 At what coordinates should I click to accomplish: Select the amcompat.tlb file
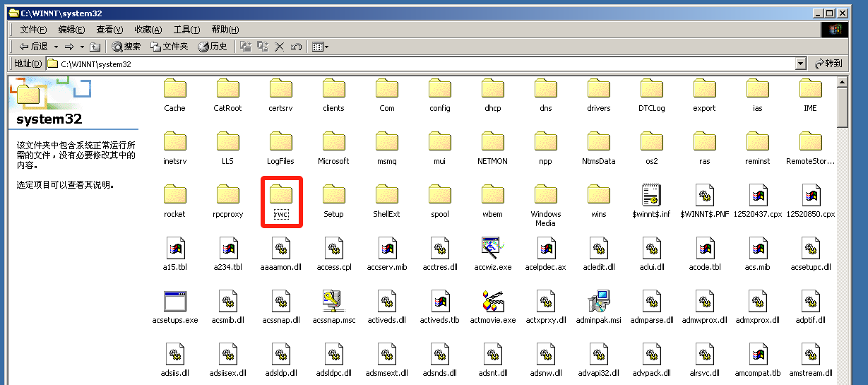click(x=757, y=360)
